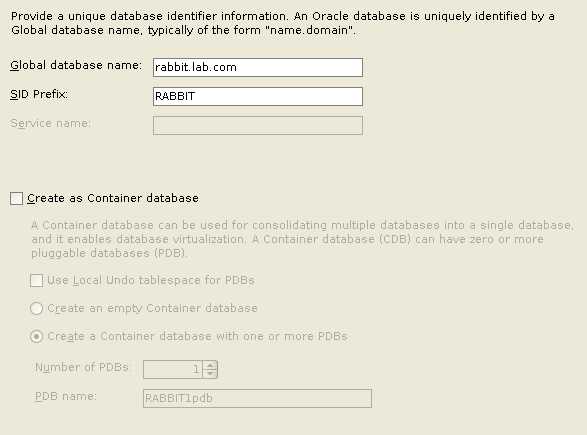587x435 pixels.
Task: Click the Global database name label
Action: click(76, 66)
